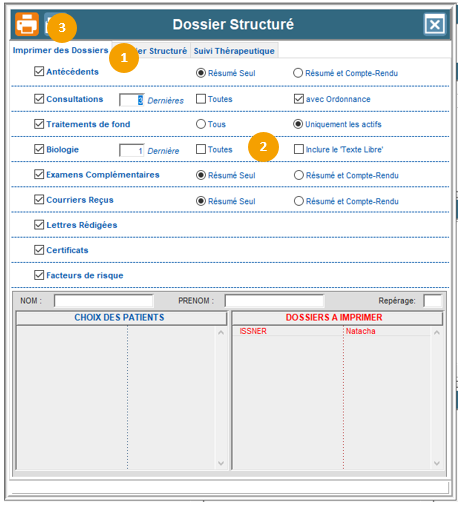Click the orange printer icon
Screen dimensions: 463x507
click(27, 24)
